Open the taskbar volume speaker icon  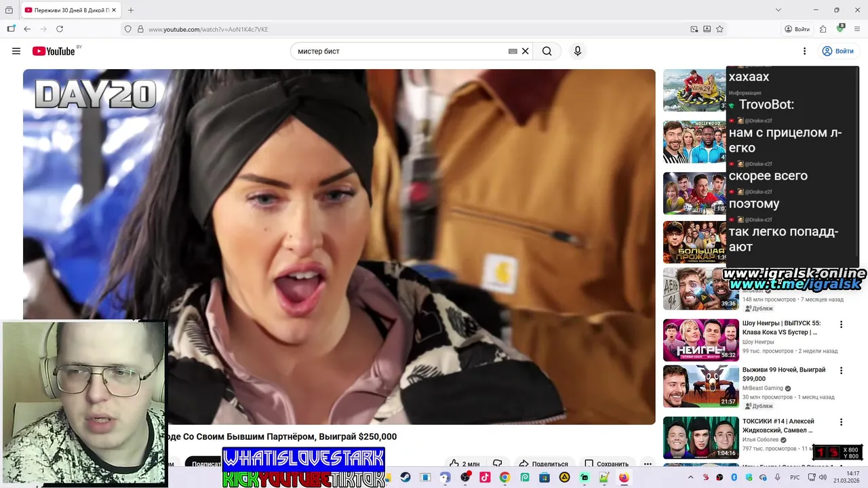point(824,477)
